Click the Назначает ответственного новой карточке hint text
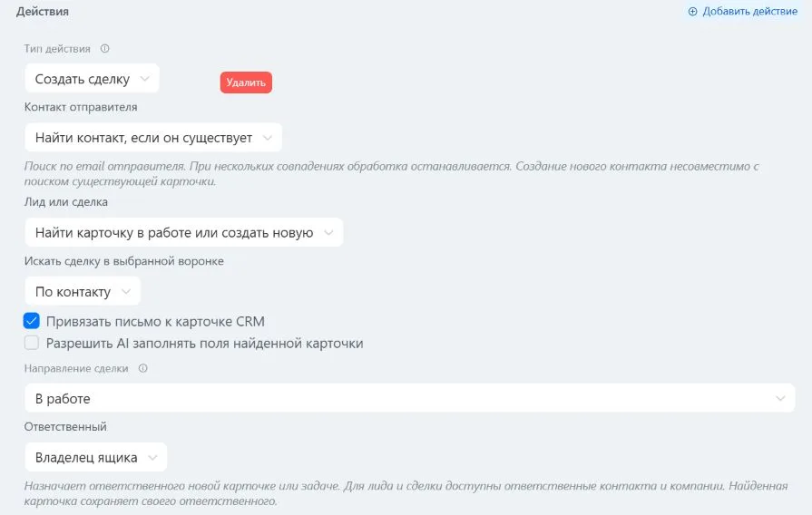 click(x=406, y=493)
